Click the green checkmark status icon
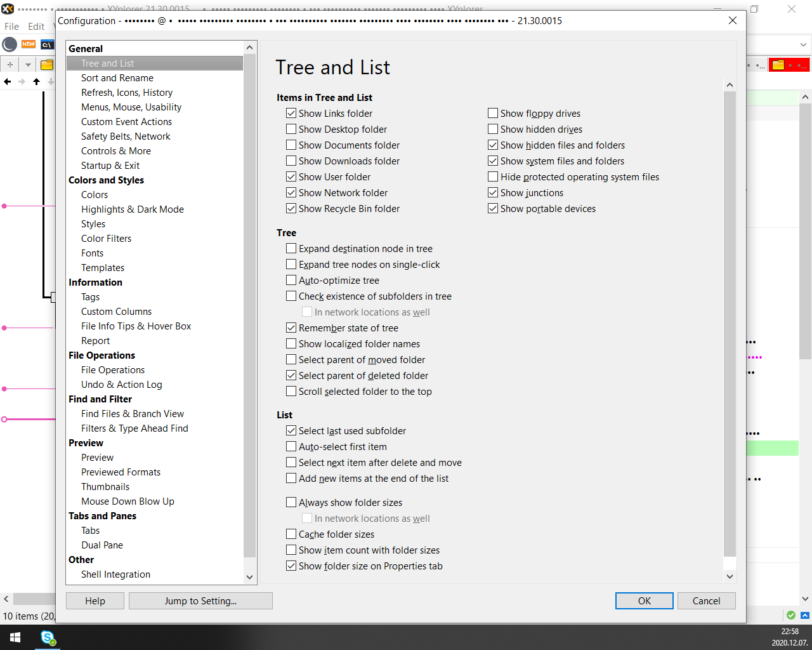Image resolution: width=812 pixels, height=650 pixels. pyautogui.click(x=790, y=615)
